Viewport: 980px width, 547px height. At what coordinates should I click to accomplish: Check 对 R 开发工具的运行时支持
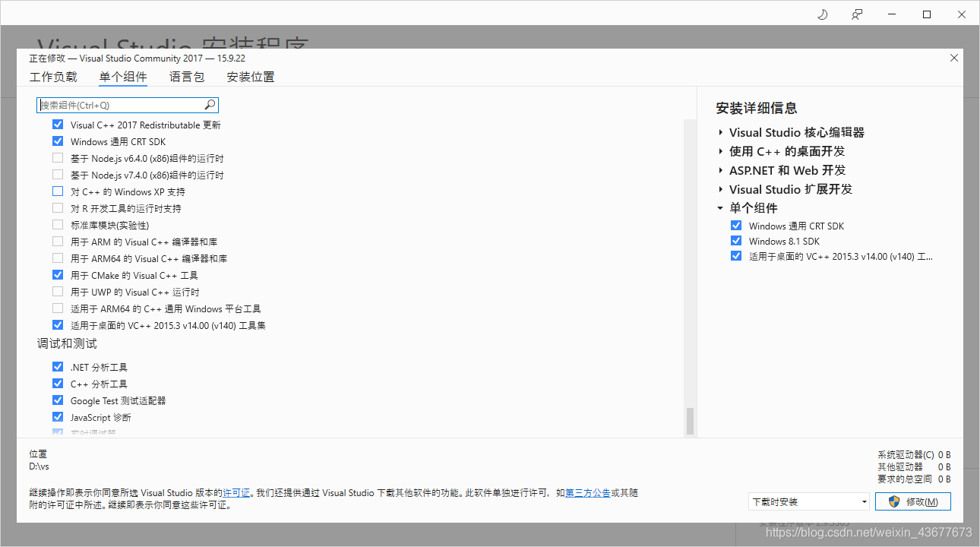click(58, 208)
